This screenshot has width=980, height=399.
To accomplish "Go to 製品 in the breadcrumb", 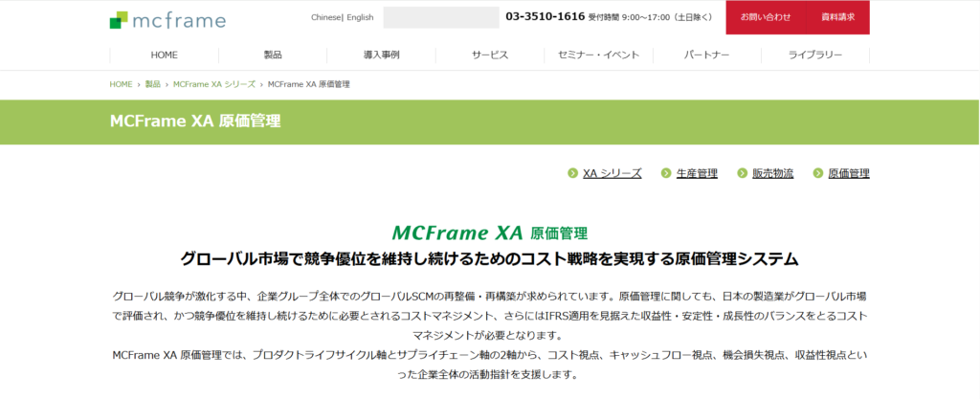I will [152, 84].
